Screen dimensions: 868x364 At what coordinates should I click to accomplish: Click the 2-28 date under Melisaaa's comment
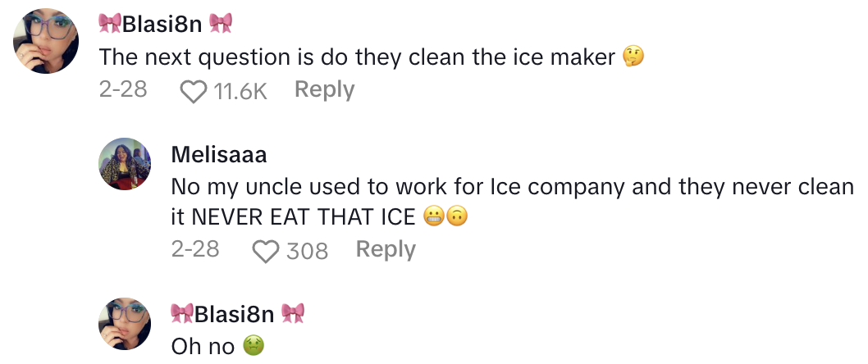tap(195, 250)
